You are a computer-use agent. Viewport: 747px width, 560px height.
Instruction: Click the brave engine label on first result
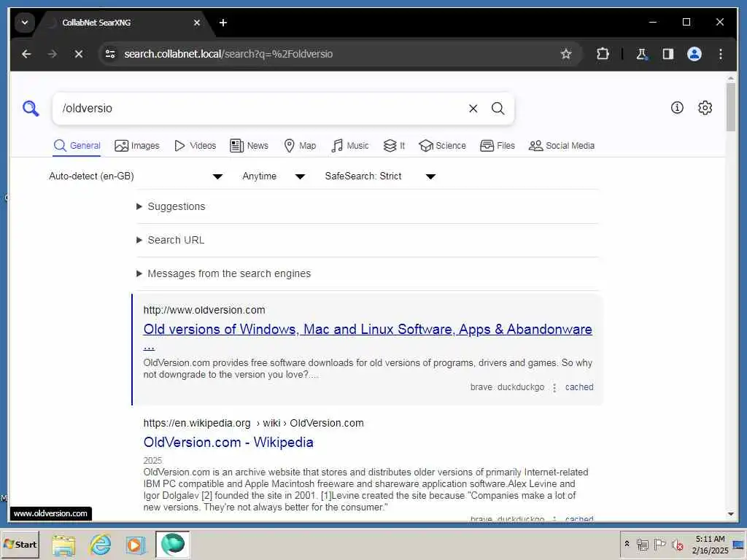[x=481, y=387]
